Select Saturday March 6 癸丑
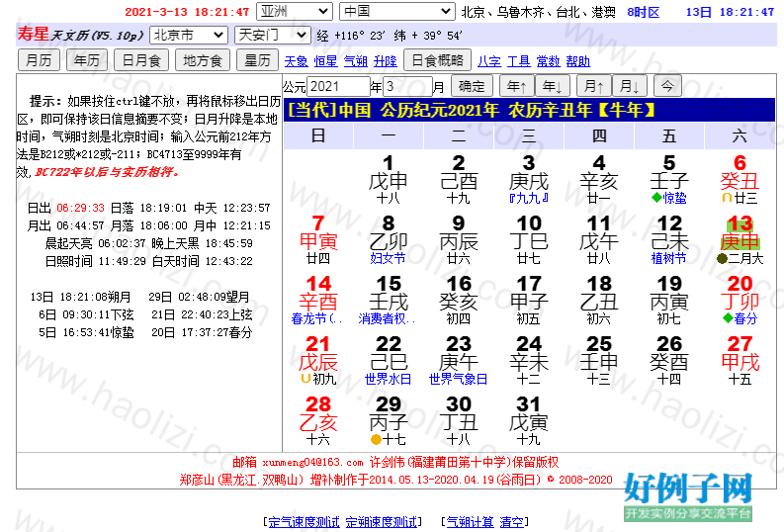The height and width of the screenshot is (532, 784). (x=740, y=179)
